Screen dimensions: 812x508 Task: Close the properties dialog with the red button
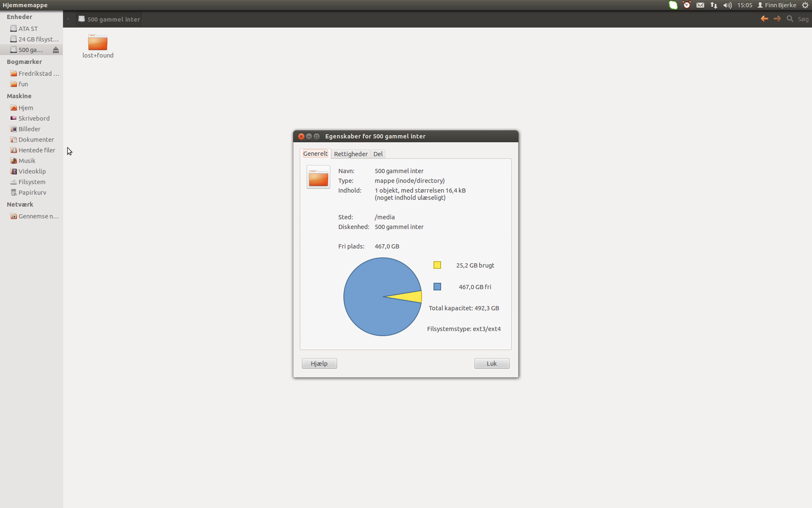[x=301, y=136]
